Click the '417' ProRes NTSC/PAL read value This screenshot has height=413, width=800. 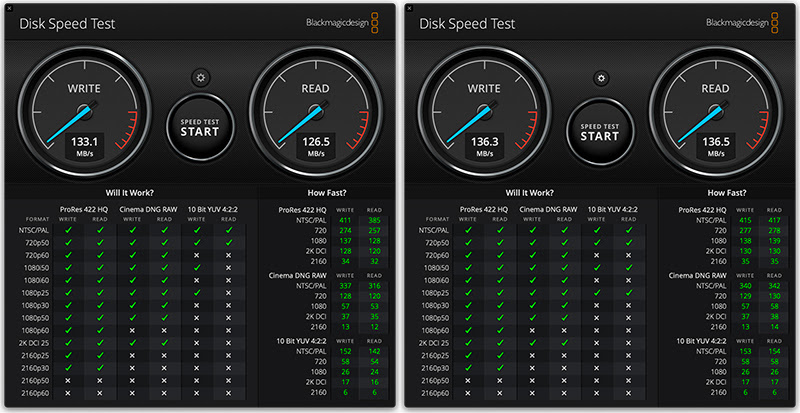(774, 221)
